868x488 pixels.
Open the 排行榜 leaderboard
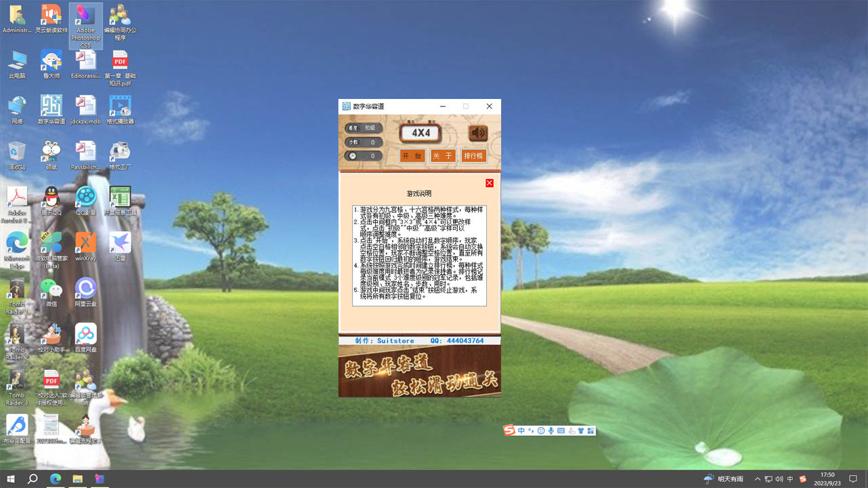pos(473,156)
